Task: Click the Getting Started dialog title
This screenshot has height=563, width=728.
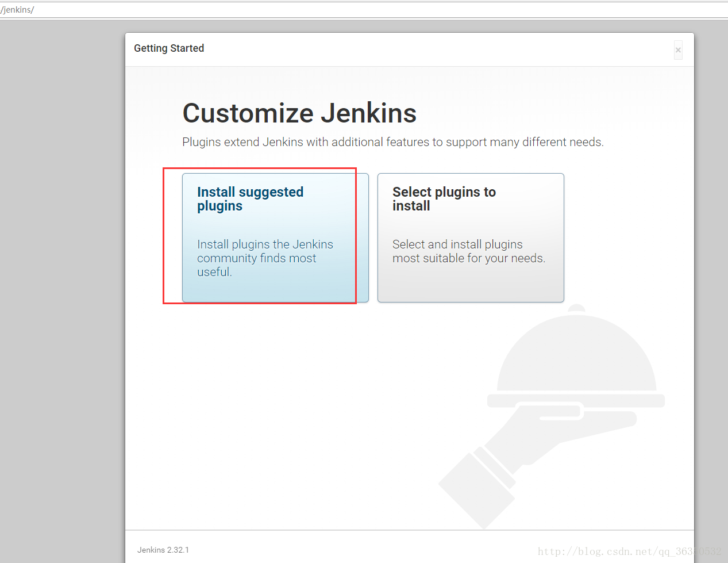Action: pyautogui.click(x=169, y=48)
